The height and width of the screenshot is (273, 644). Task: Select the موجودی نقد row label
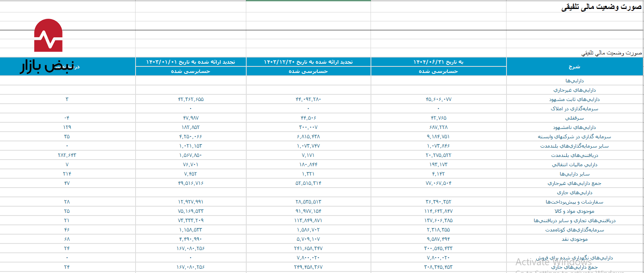(x=574, y=239)
